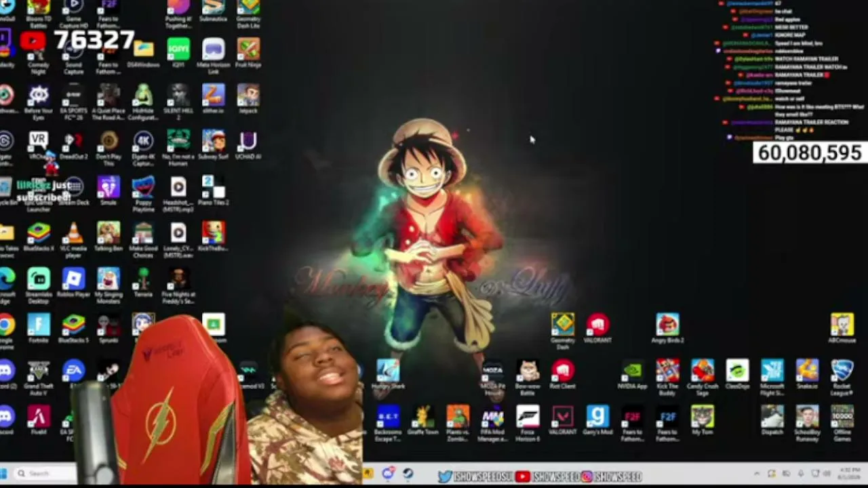Click the taskbar Search box
The width and height of the screenshot is (868, 488).
[45, 473]
